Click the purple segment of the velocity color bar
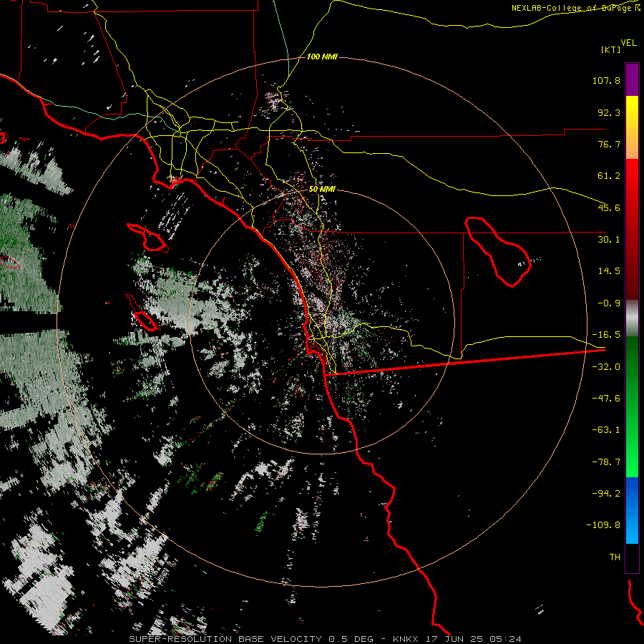Image resolution: width=644 pixels, height=644 pixels. pyautogui.click(x=632, y=80)
